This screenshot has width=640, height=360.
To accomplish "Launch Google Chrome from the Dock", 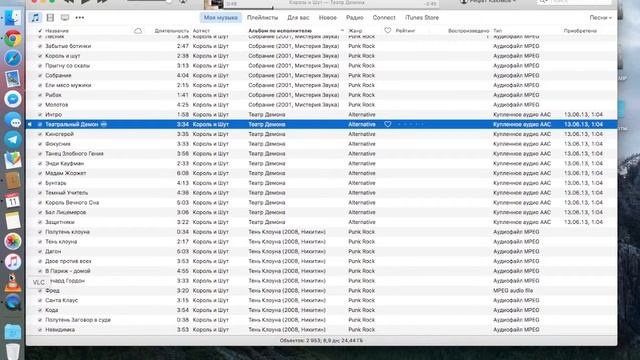I will pyautogui.click(x=13, y=38).
